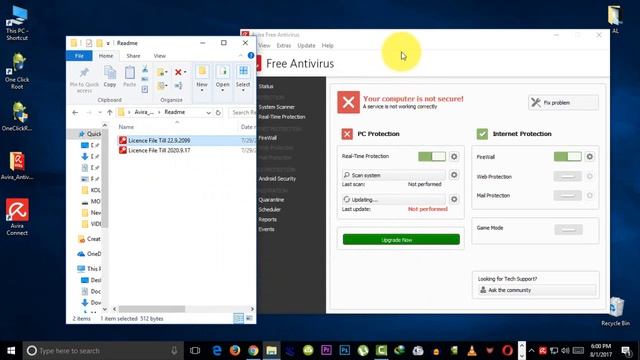Click the Explorer help question icon
Screen dimensions: 640x360
point(251,56)
